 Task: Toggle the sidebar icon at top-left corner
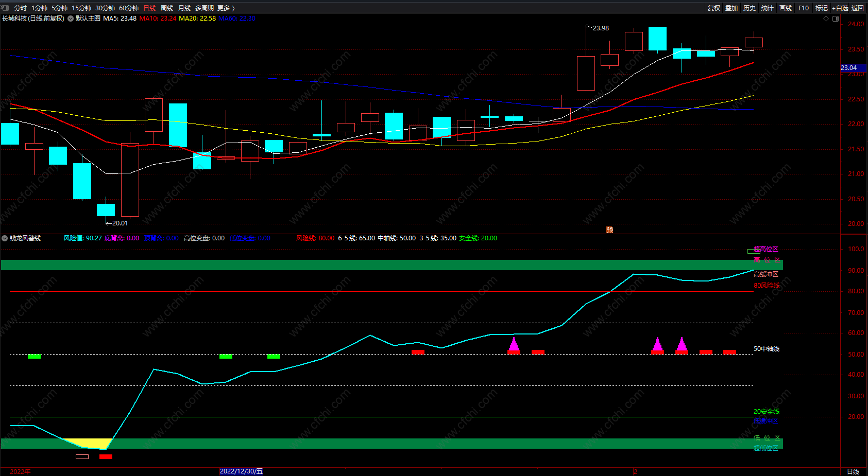(x=5, y=8)
